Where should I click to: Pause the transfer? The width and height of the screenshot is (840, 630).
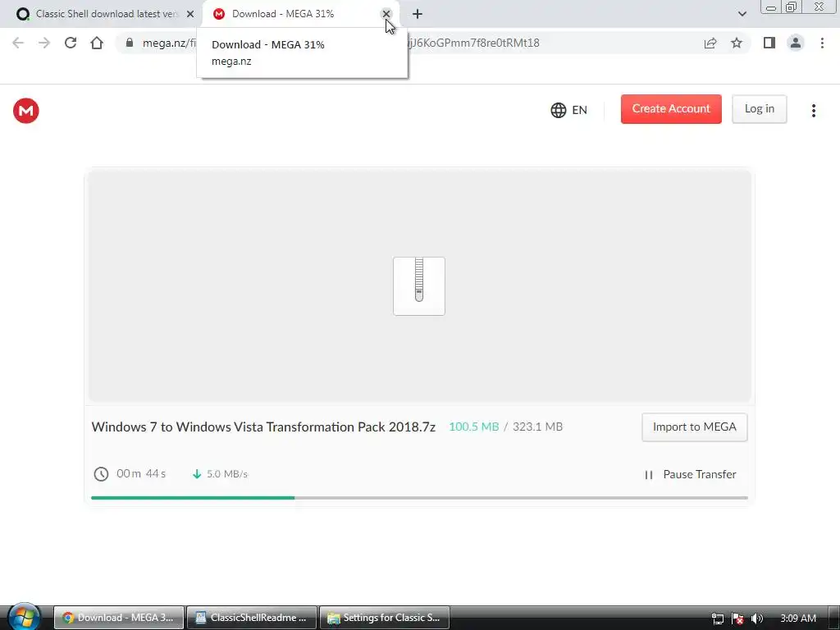(x=690, y=474)
